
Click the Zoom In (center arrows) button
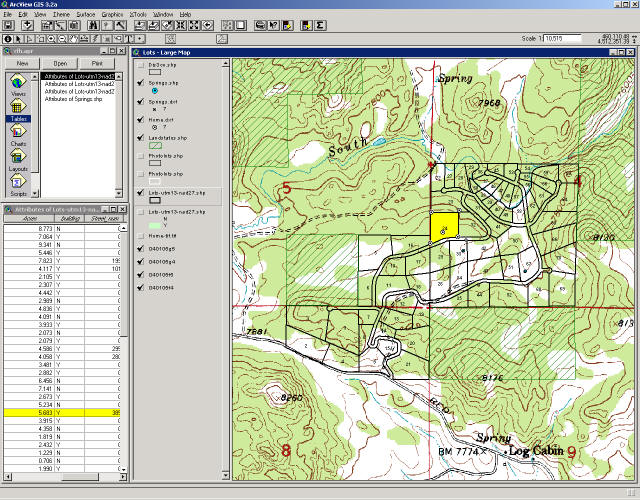(x=180, y=26)
